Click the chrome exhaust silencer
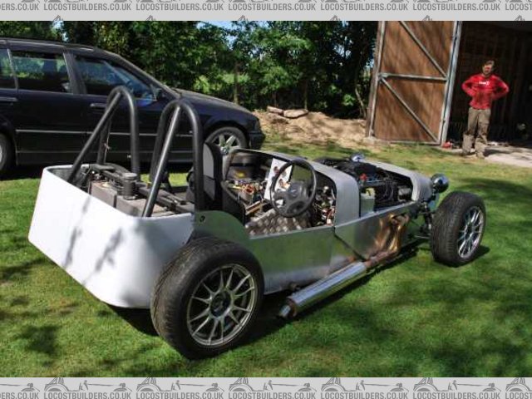Image resolution: width=532 pixels, height=399 pixels. [324, 288]
